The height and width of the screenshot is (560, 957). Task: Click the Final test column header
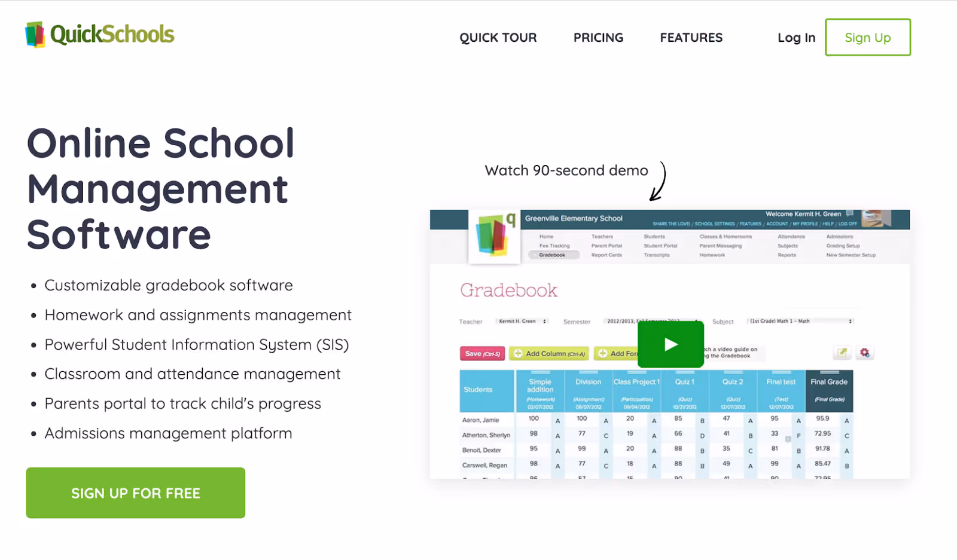(781, 391)
